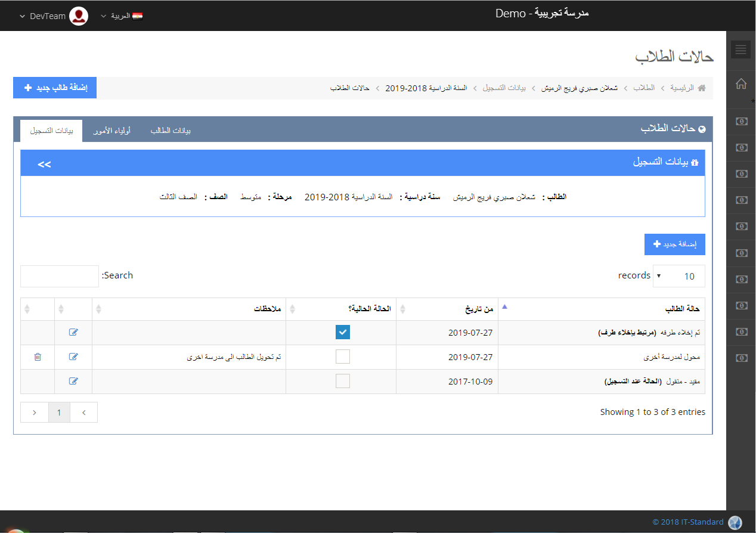Click the first money icon in sidebar
The image size is (756, 533).
point(741,122)
